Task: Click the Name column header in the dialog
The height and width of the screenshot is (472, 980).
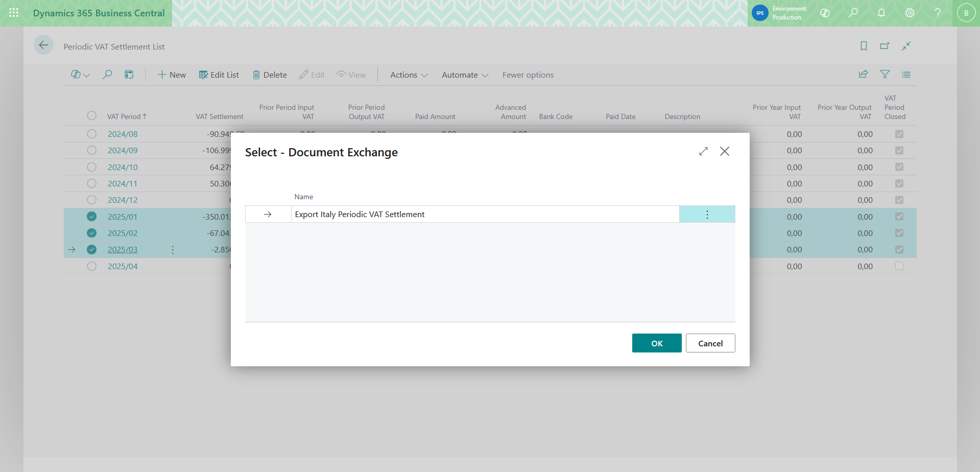Action: (304, 197)
